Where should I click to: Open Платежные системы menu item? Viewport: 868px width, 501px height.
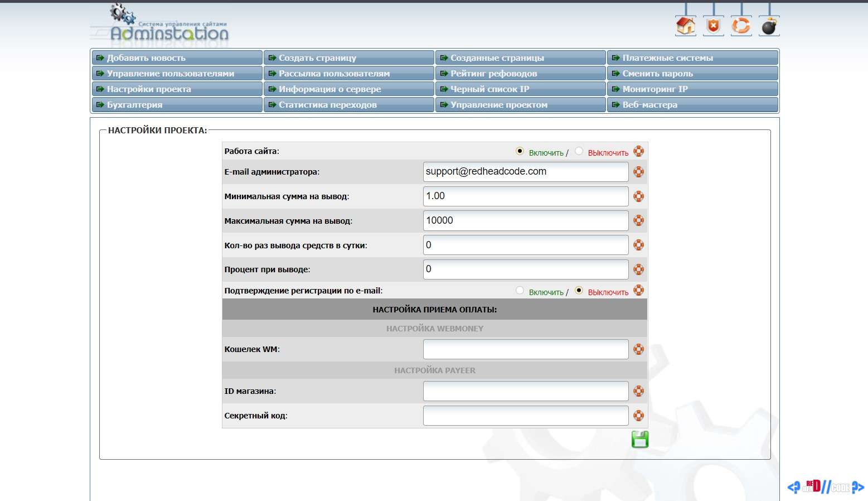tap(693, 57)
